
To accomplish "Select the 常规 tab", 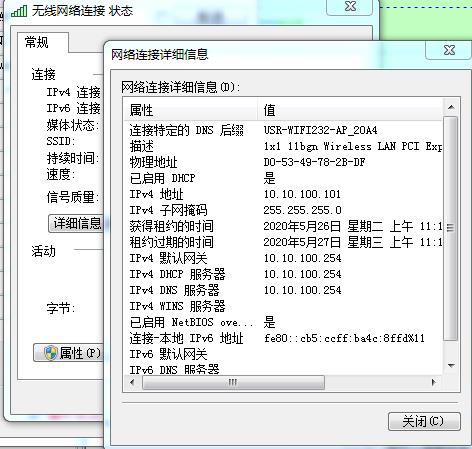I will click(x=37, y=42).
